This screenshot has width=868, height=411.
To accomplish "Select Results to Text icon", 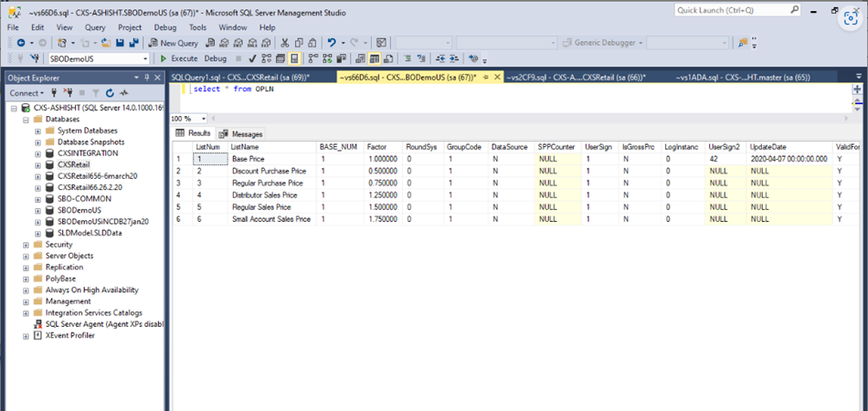I will [x=360, y=58].
